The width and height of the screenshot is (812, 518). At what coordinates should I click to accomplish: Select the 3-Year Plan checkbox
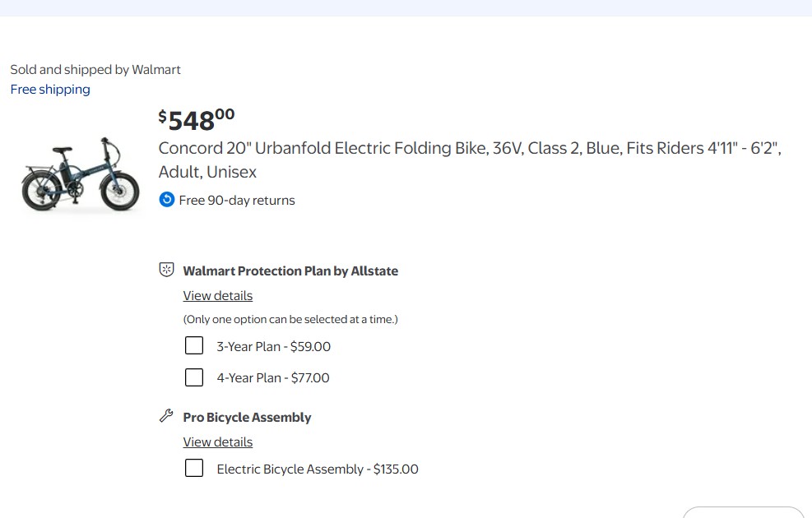(x=194, y=346)
